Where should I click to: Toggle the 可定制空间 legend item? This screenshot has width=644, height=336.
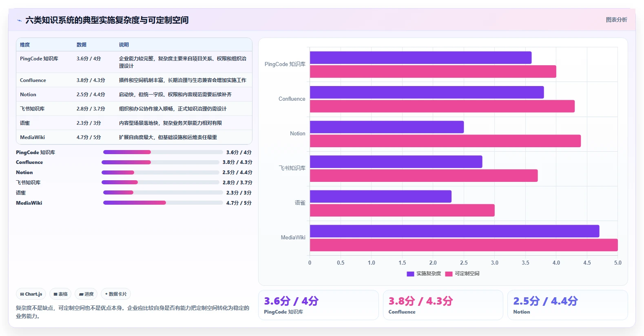462,274
